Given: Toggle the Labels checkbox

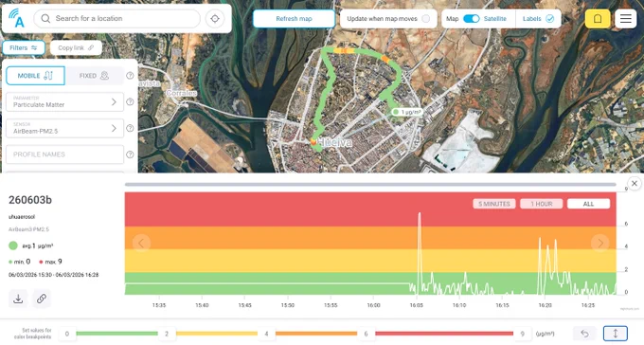Looking at the screenshot, I should tap(549, 19).
